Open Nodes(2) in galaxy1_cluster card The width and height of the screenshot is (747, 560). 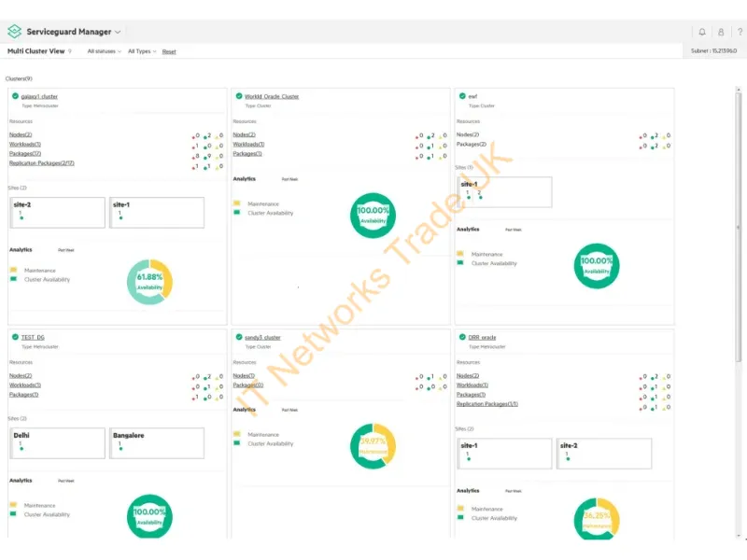click(x=21, y=134)
